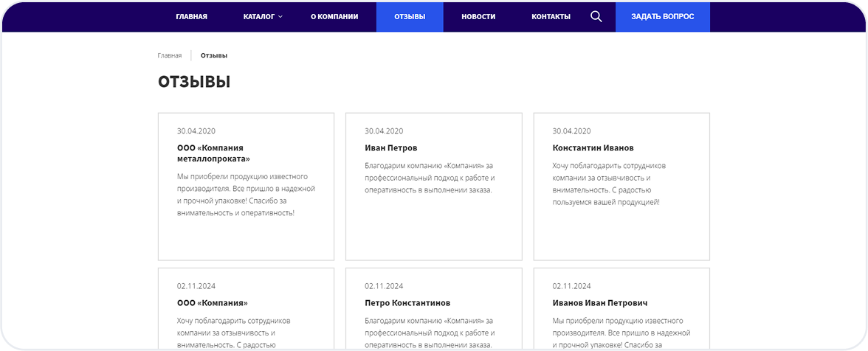Click the Отзывы page heading
Image resolution: width=868 pixels, height=351 pixels.
point(194,82)
